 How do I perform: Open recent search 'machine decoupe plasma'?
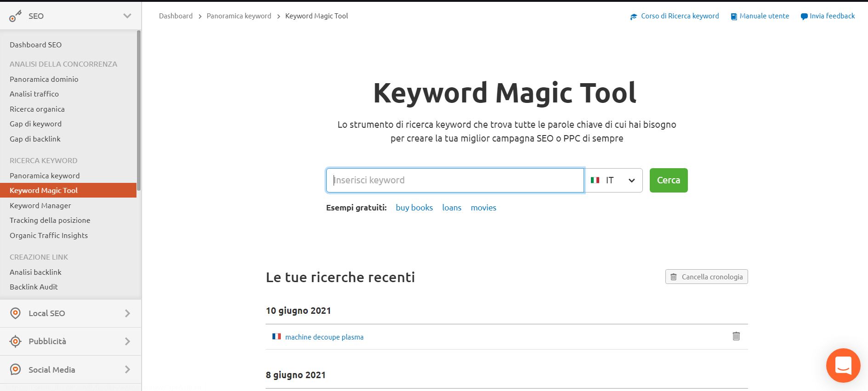point(324,337)
